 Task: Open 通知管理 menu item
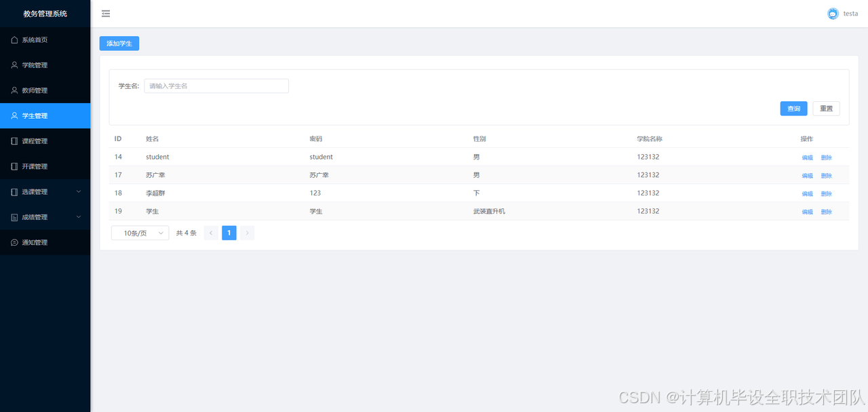45,242
